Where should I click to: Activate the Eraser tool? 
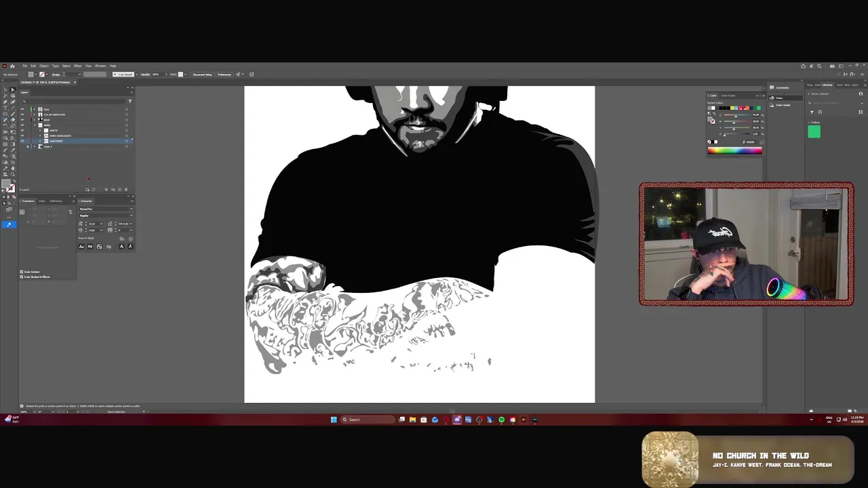pyautogui.click(x=13, y=120)
